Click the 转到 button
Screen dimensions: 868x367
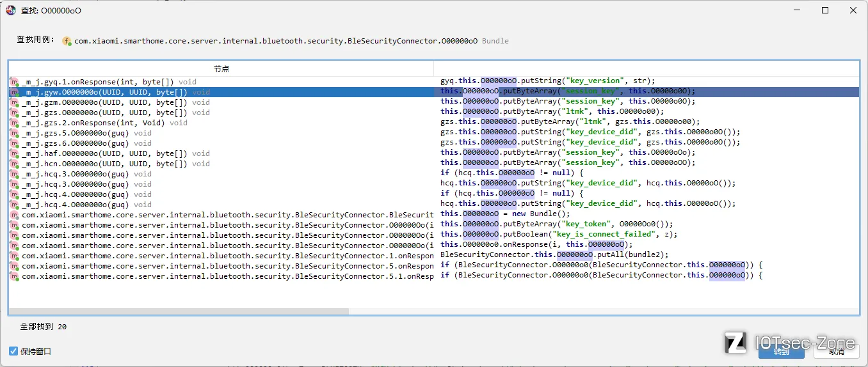click(x=782, y=351)
